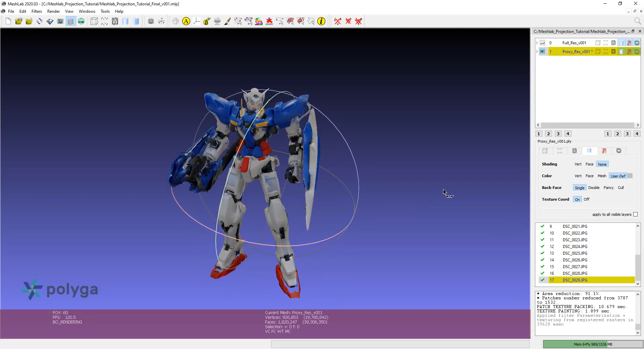Image resolution: width=644 pixels, height=349 pixels.
Task: Activate the trackball edit icon in toolbar
Action: [x=176, y=21]
